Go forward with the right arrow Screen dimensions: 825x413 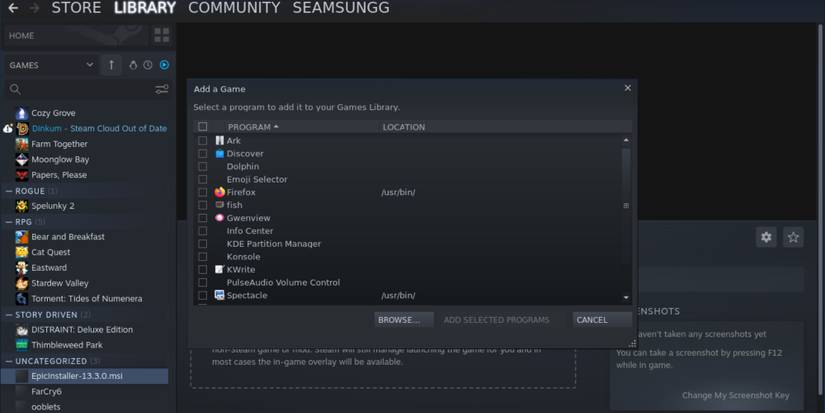[x=35, y=8]
